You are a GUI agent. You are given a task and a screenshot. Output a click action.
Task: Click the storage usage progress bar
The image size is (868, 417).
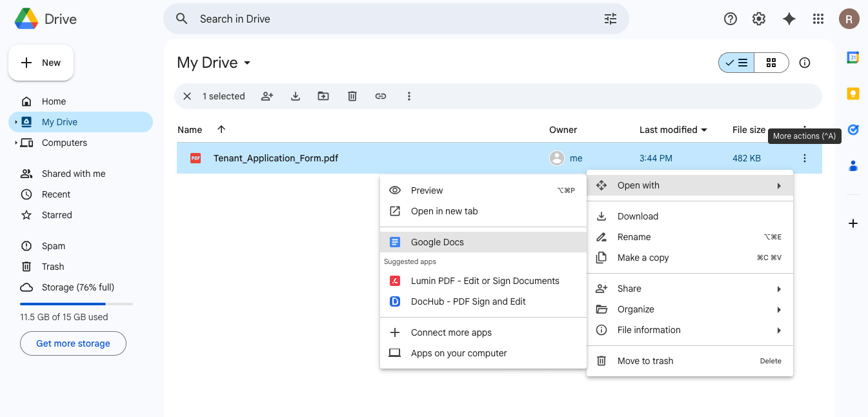pos(76,303)
